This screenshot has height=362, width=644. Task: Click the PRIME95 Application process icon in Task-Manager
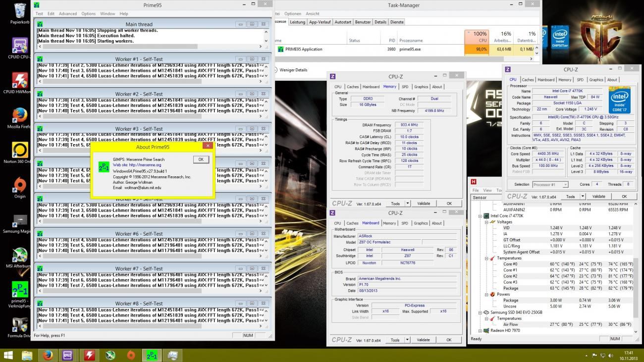click(280, 49)
